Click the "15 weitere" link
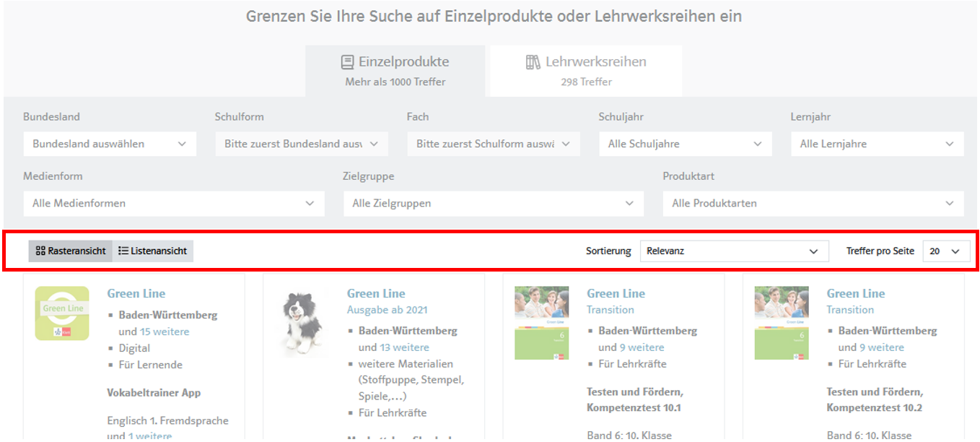 165,331
